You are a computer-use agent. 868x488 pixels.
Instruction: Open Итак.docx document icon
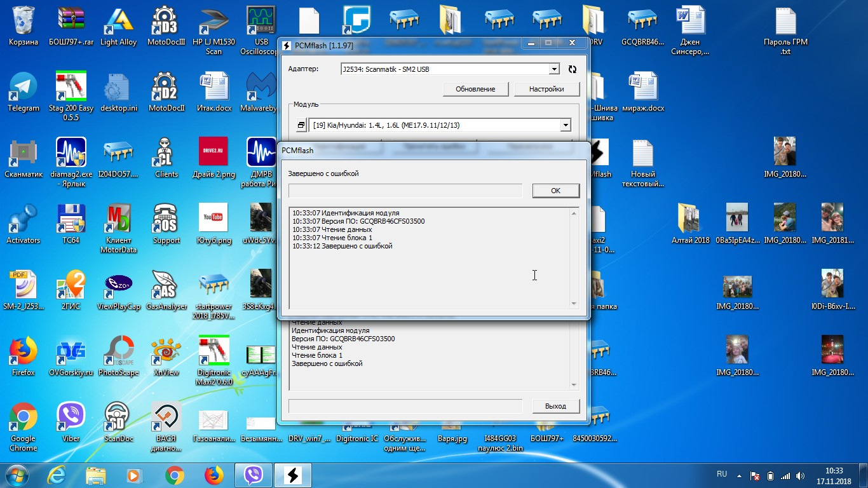tap(214, 93)
